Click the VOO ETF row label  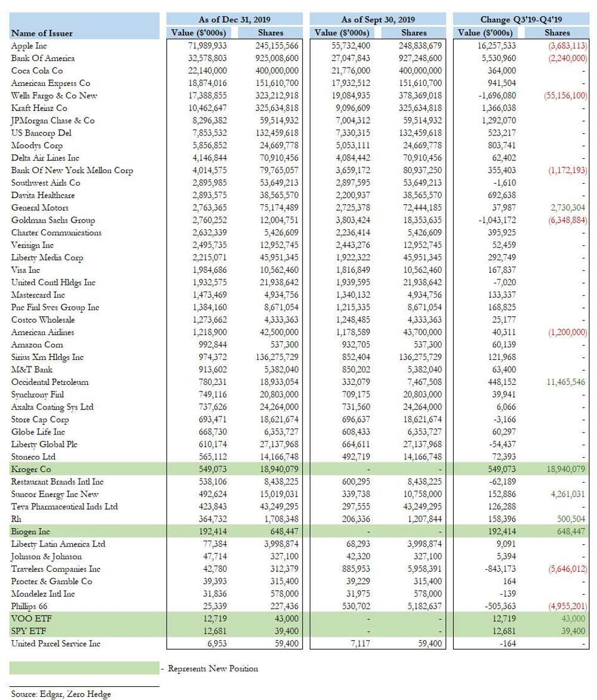coord(28,618)
